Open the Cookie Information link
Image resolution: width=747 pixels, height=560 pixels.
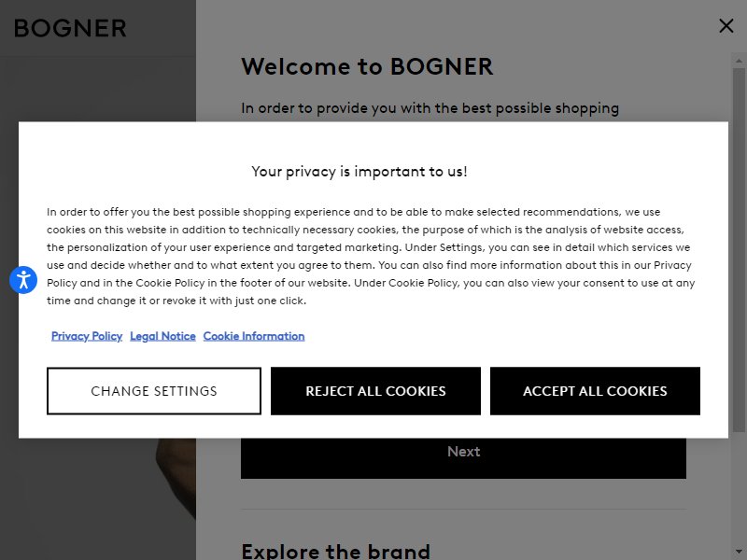254,336
